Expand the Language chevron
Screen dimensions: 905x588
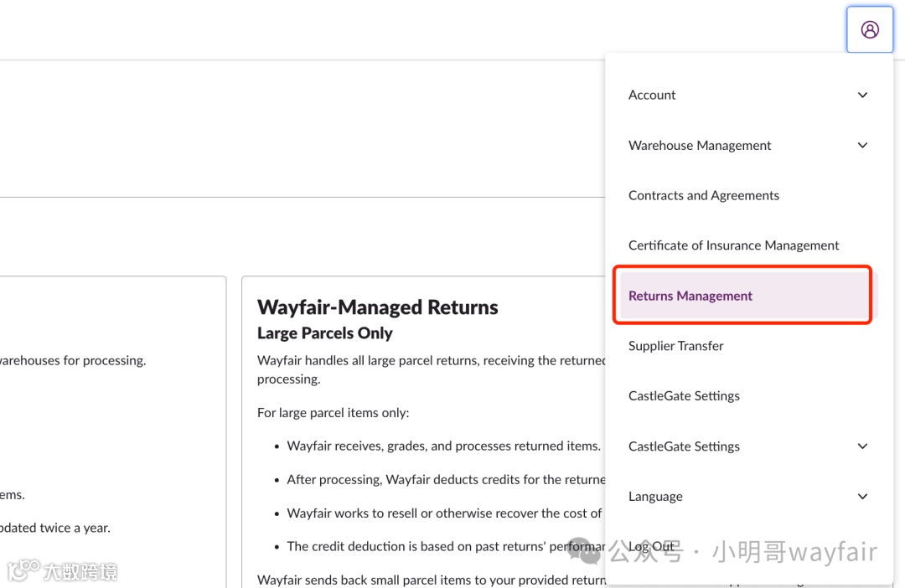862,497
